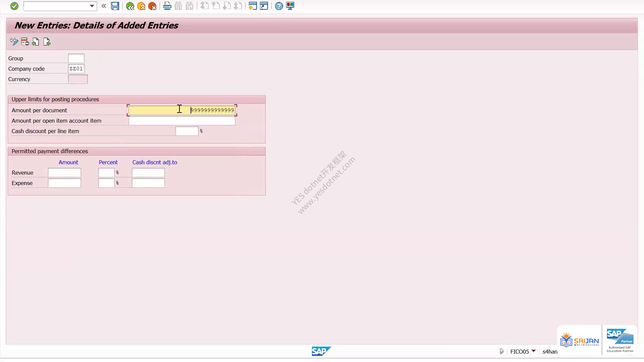Click the Find binoculars icon

(178, 6)
